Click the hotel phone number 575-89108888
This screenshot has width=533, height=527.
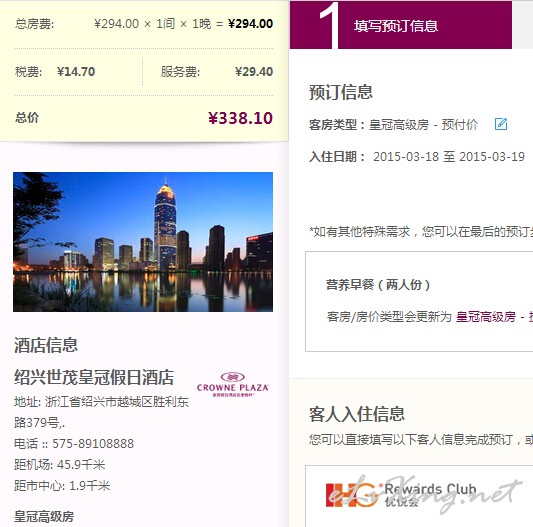click(93, 443)
